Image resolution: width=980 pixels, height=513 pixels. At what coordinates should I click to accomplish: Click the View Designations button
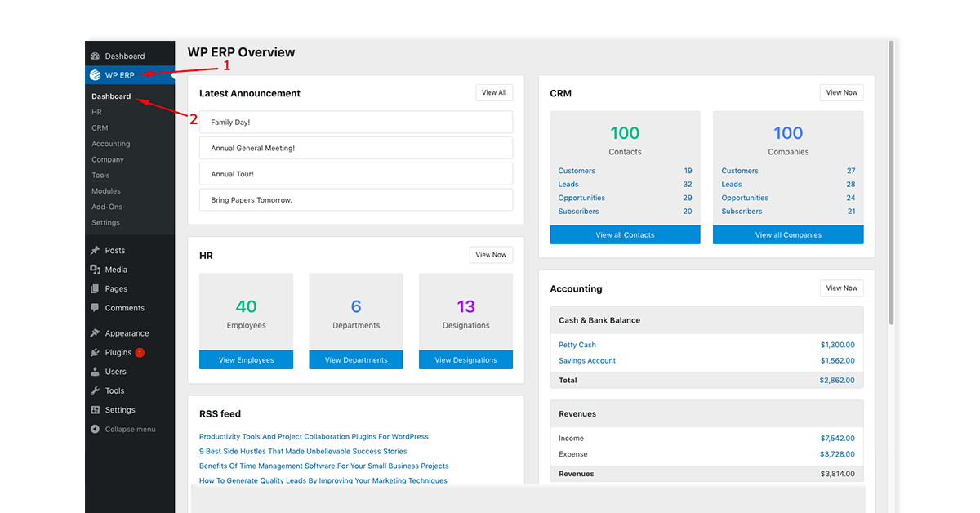tap(465, 360)
